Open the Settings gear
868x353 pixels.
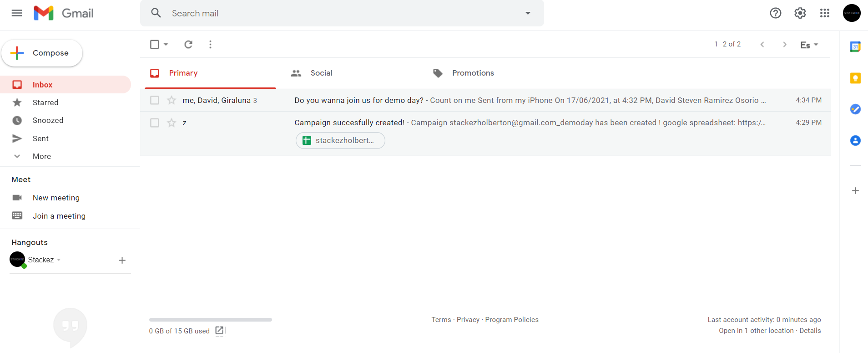click(x=800, y=13)
